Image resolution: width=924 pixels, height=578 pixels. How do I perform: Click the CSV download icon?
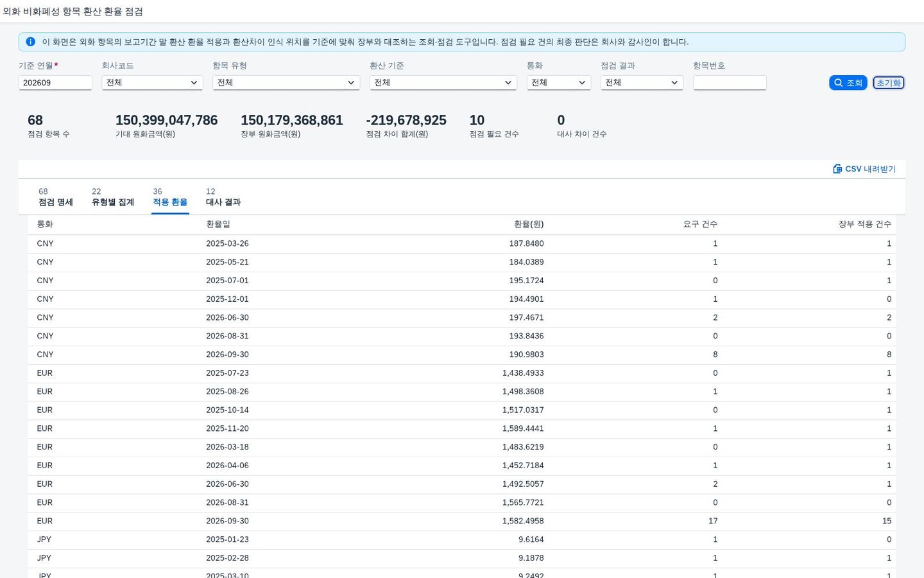[x=837, y=169]
